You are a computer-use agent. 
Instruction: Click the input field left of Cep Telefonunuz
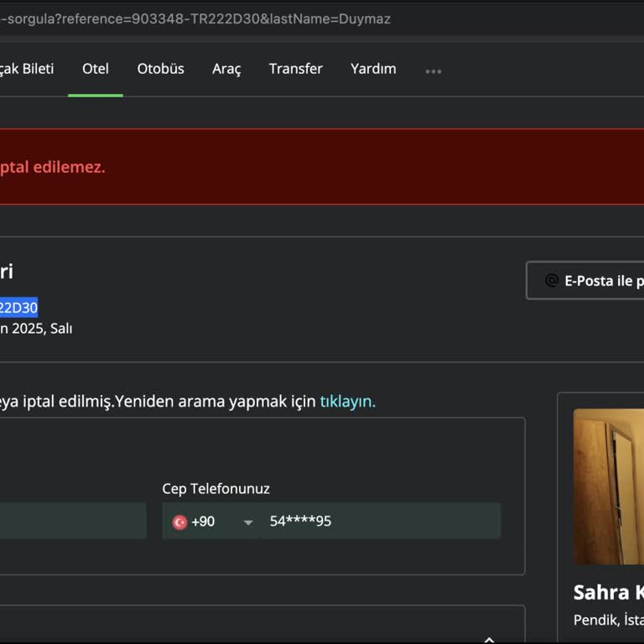[71, 522]
